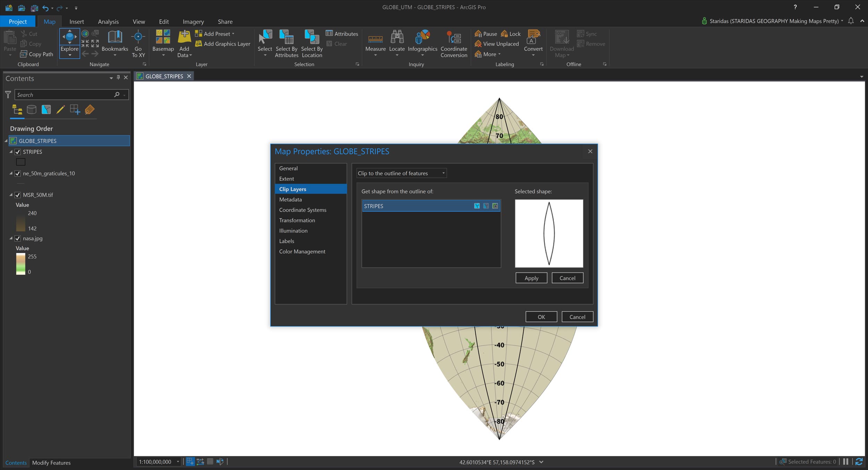868x470 pixels.
Task: Open the clip options dropdown
Action: pyautogui.click(x=443, y=173)
